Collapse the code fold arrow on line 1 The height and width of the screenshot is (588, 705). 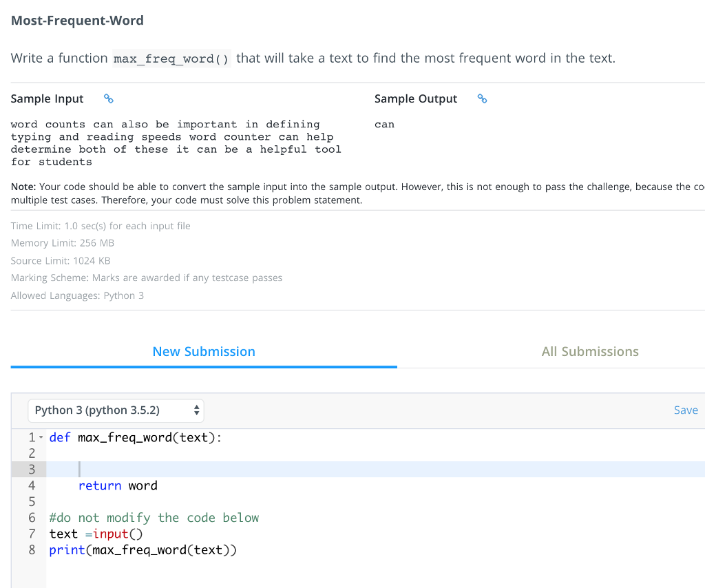(41, 437)
